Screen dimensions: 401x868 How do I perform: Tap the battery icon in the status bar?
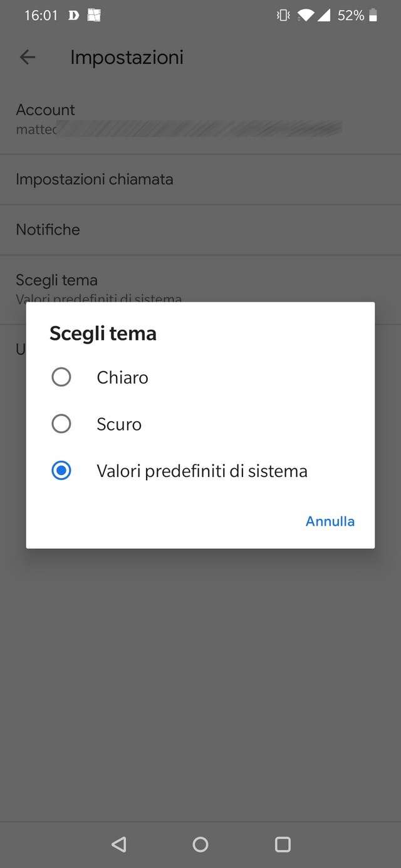click(x=373, y=16)
